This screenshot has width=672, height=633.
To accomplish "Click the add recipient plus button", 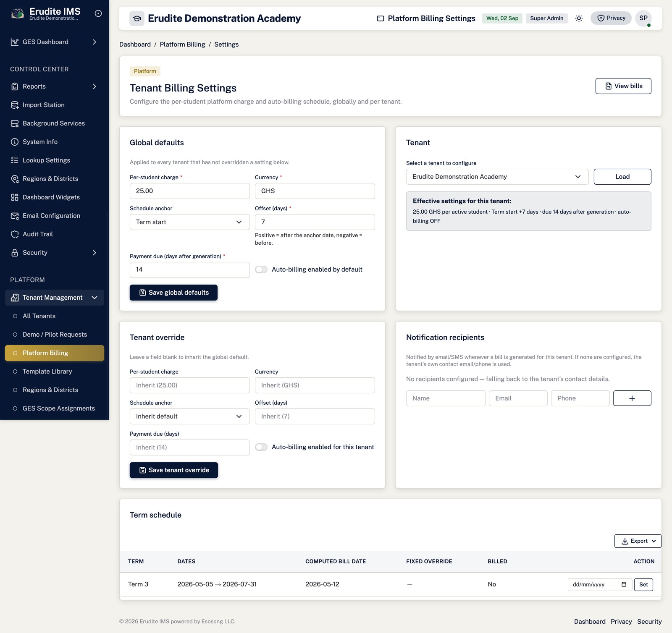I will click(x=632, y=398).
